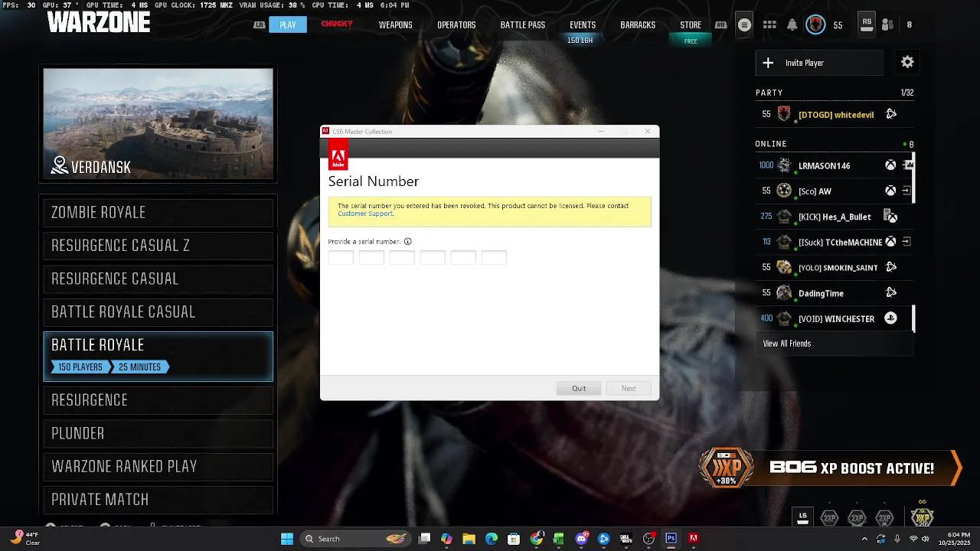Open the friends social icon showing 8
The height and width of the screenshot is (551, 980).
[888, 25]
